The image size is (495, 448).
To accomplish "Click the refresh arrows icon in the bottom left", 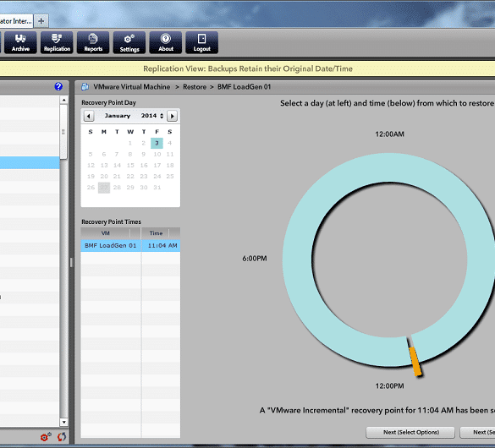I will tap(62, 437).
